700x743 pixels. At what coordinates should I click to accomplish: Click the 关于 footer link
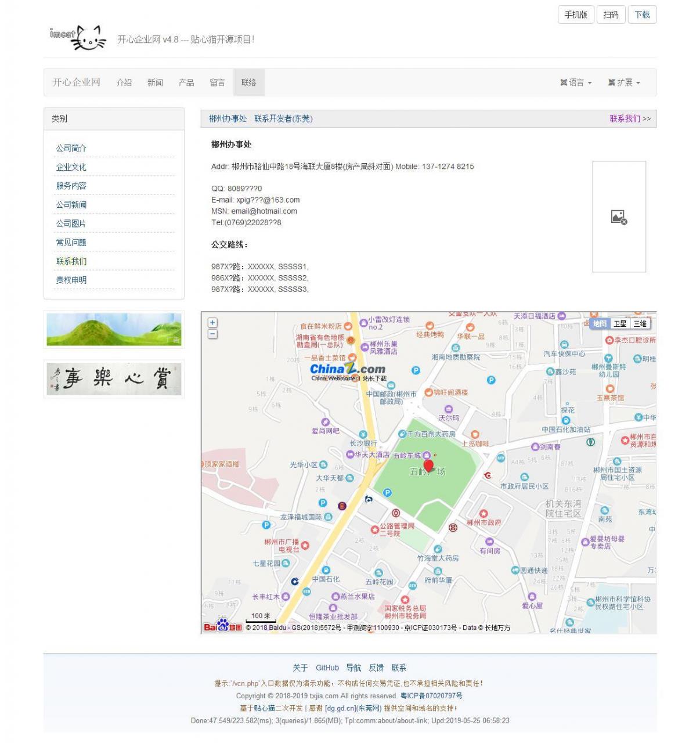point(300,668)
